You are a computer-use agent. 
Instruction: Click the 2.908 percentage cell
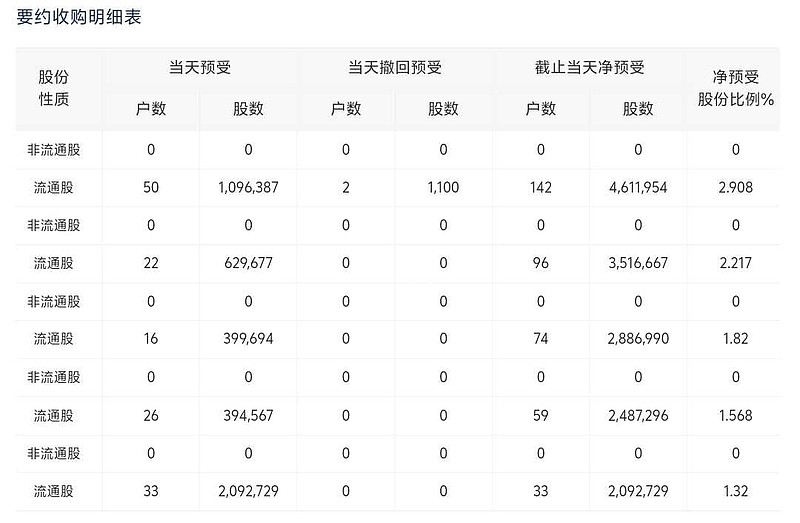735,187
